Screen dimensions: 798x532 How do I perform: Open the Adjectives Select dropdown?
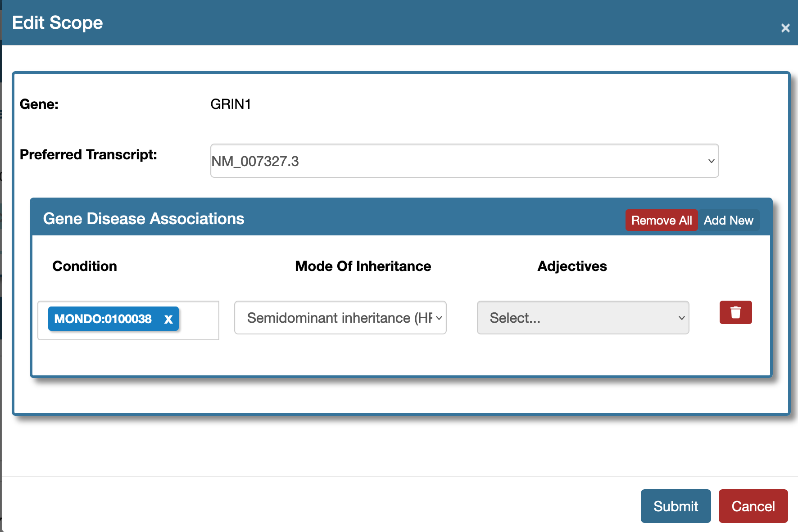[x=583, y=318]
